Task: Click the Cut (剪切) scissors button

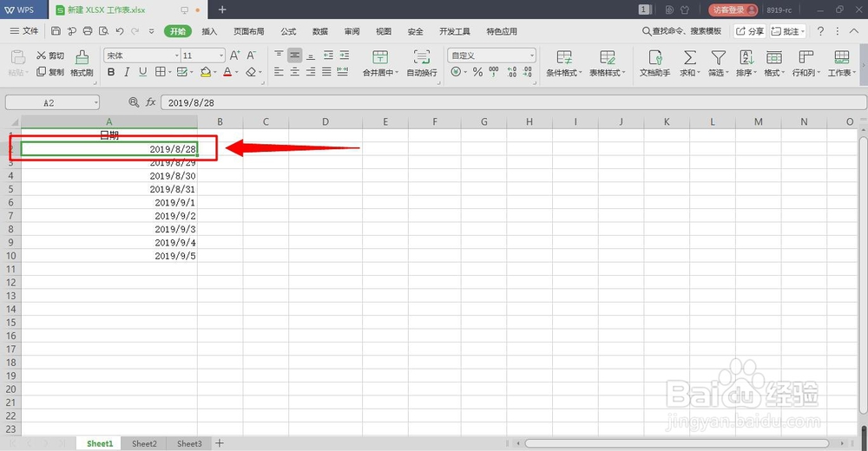Action: point(49,56)
